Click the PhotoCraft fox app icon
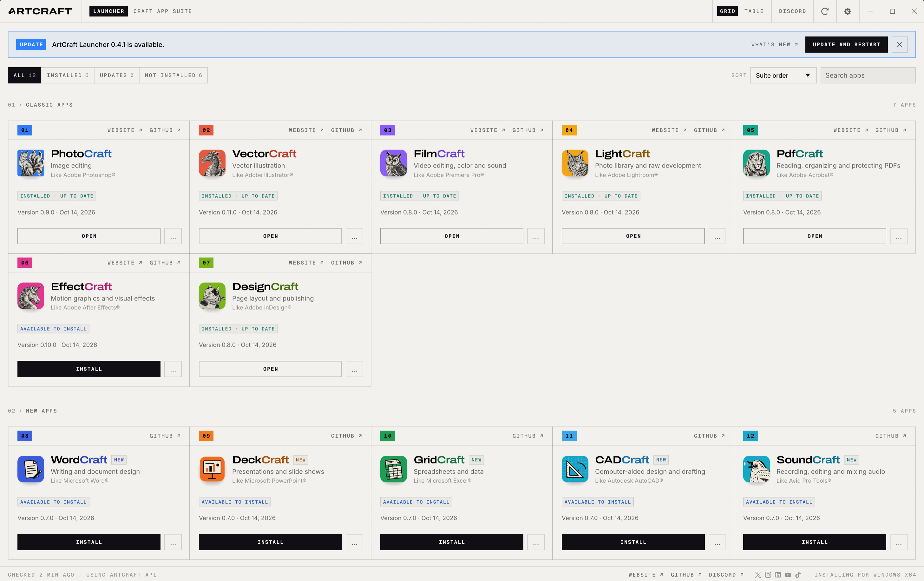 [x=31, y=163]
